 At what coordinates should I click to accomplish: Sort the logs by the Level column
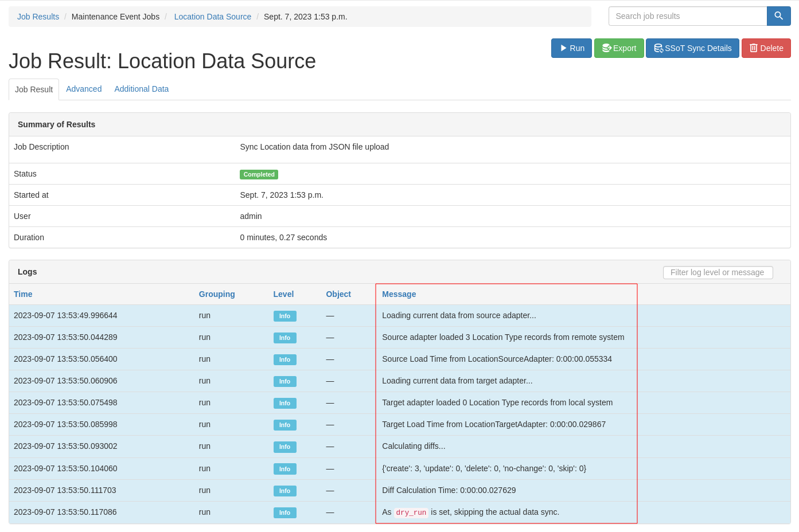283,294
